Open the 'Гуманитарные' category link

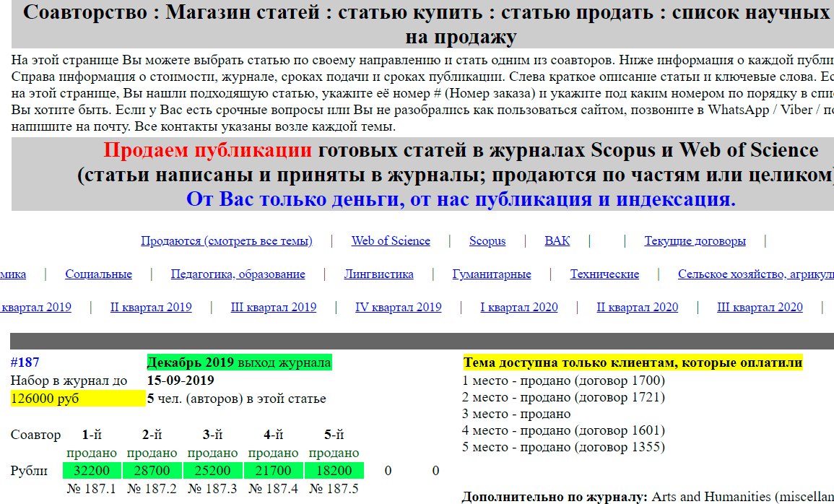[492, 274]
